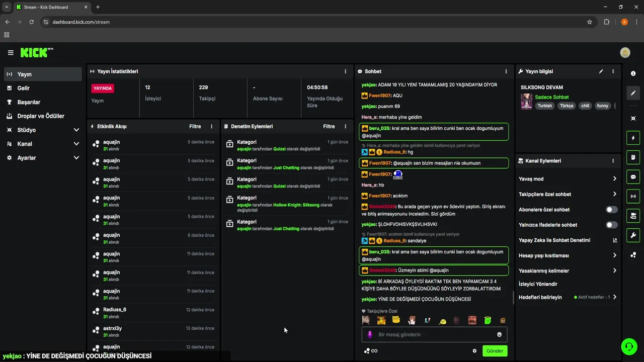Go to Yayın in the sidebar

tap(43, 74)
